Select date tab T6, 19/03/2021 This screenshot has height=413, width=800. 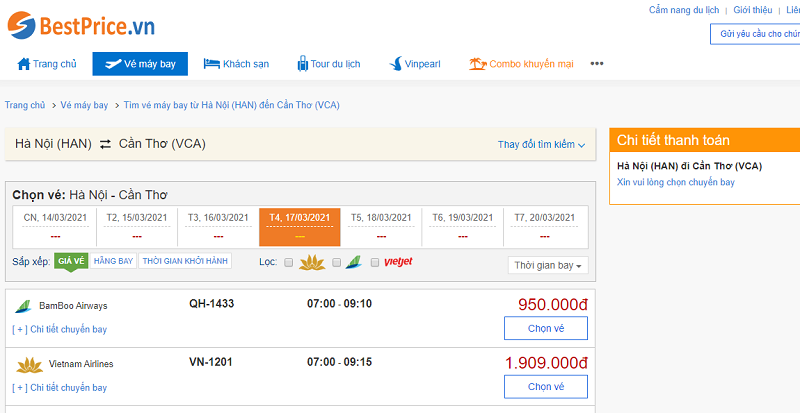(463, 227)
